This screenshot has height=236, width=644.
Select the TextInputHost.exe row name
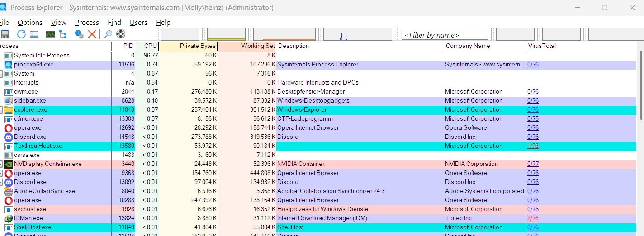pyautogui.click(x=38, y=146)
